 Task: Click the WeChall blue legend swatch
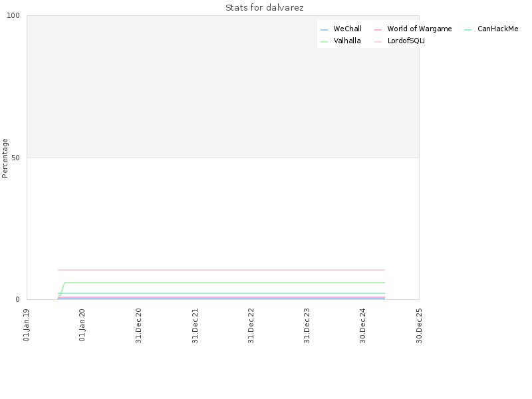[324, 30]
